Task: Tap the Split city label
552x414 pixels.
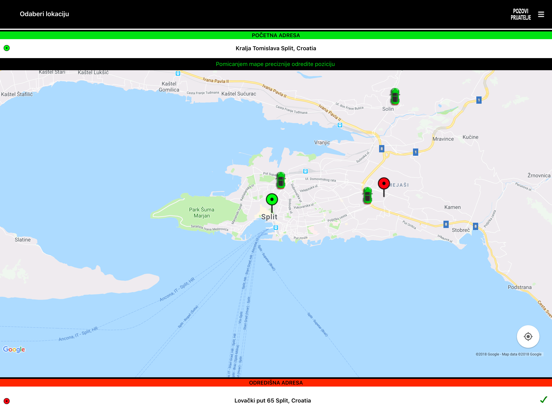Action: 269,217
